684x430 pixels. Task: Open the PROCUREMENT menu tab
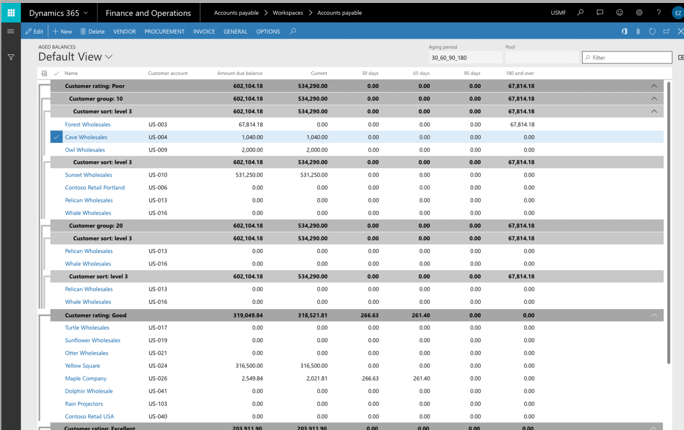[164, 31]
